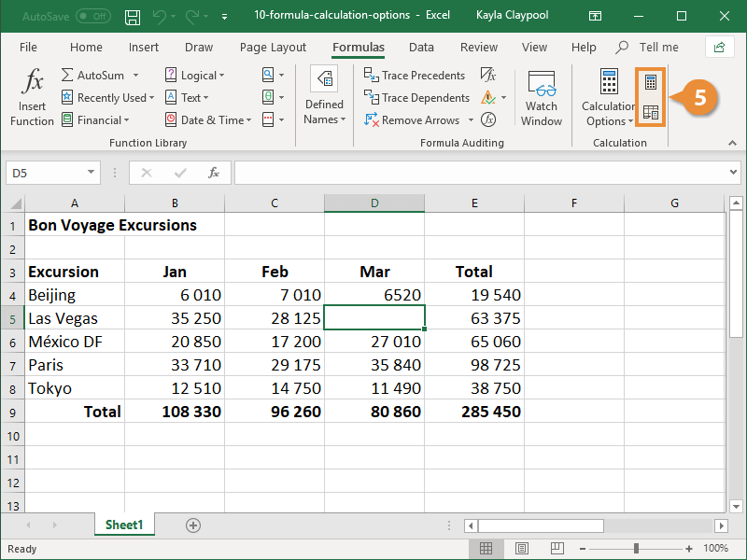The height and width of the screenshot is (560, 747).
Task: Click the 100% zoom level
Action: coord(715,549)
